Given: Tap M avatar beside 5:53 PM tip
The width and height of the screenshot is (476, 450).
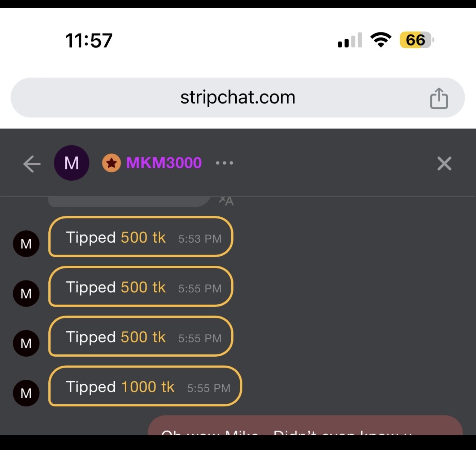Looking at the screenshot, I should tap(26, 244).
